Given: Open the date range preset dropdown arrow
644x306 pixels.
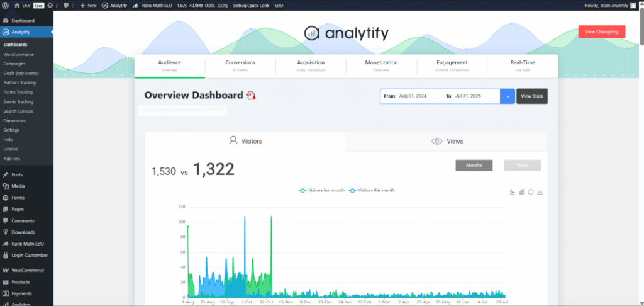Looking at the screenshot, I should pyautogui.click(x=508, y=96).
